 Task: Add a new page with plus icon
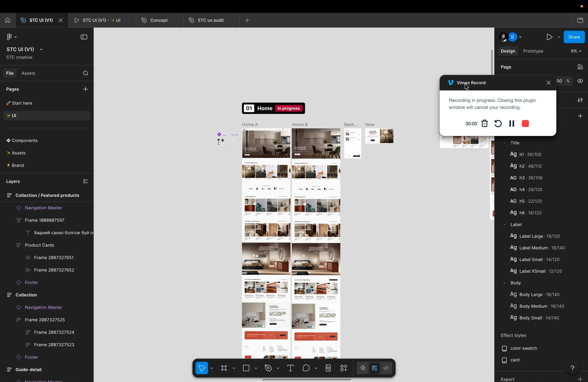pos(86,89)
